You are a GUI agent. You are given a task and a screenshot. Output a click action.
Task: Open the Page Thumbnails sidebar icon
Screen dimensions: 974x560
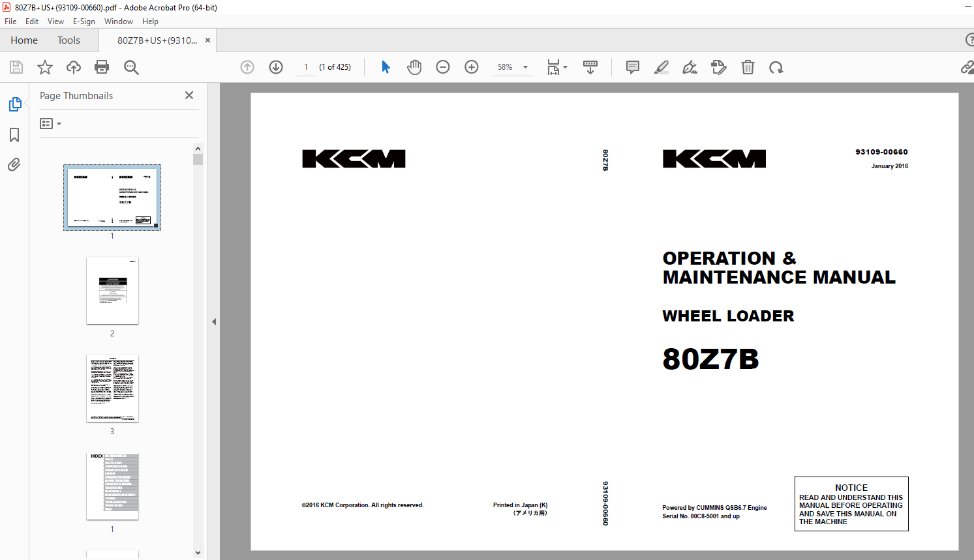pyautogui.click(x=14, y=104)
